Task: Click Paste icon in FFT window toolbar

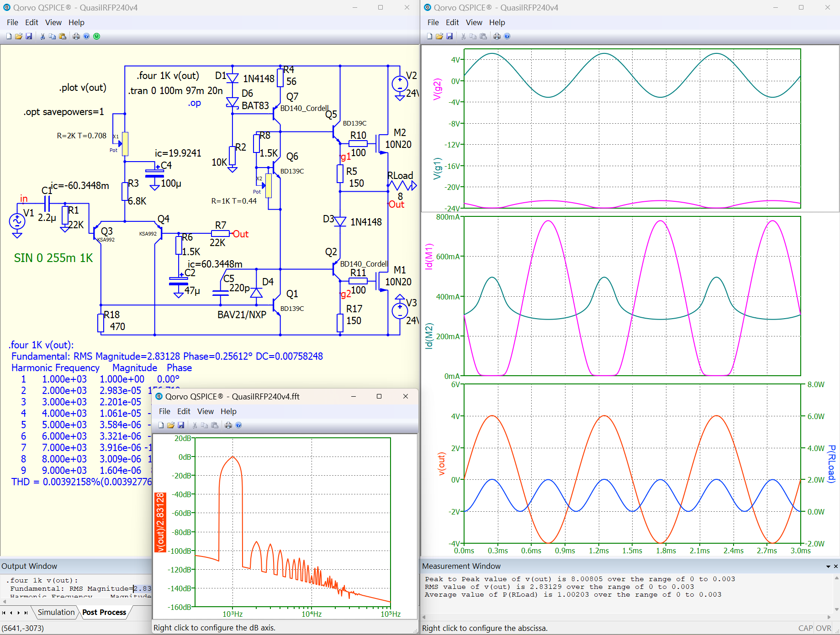Action: click(x=215, y=425)
